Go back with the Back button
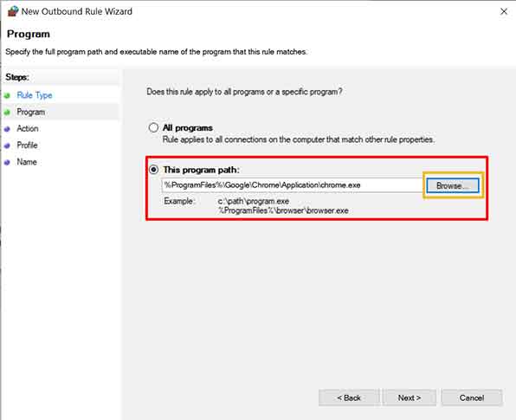 point(349,398)
